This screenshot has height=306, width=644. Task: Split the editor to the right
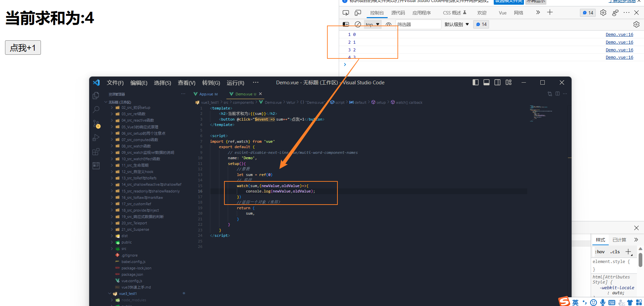(x=557, y=94)
